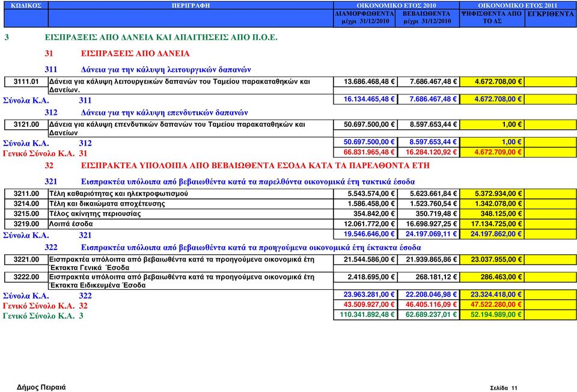The width and height of the screenshot is (577, 392).
Task: Click page number Σελίδα 11
Action: [x=504, y=388]
